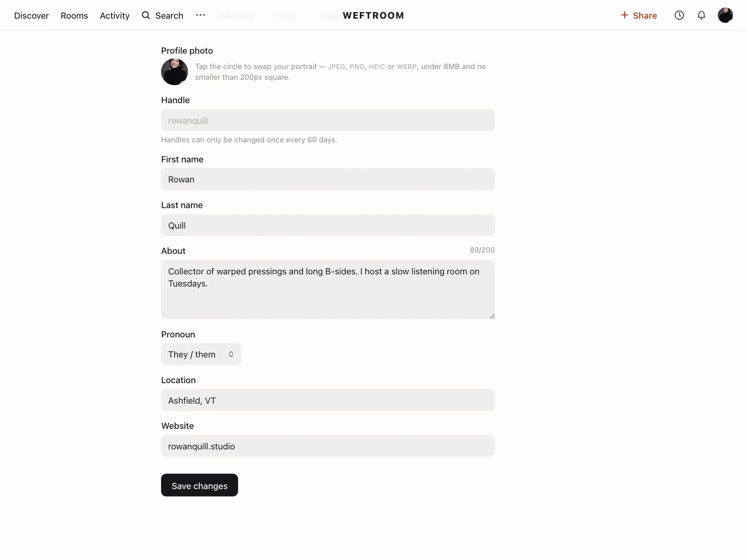Swap the profile portrait photo

point(175,72)
